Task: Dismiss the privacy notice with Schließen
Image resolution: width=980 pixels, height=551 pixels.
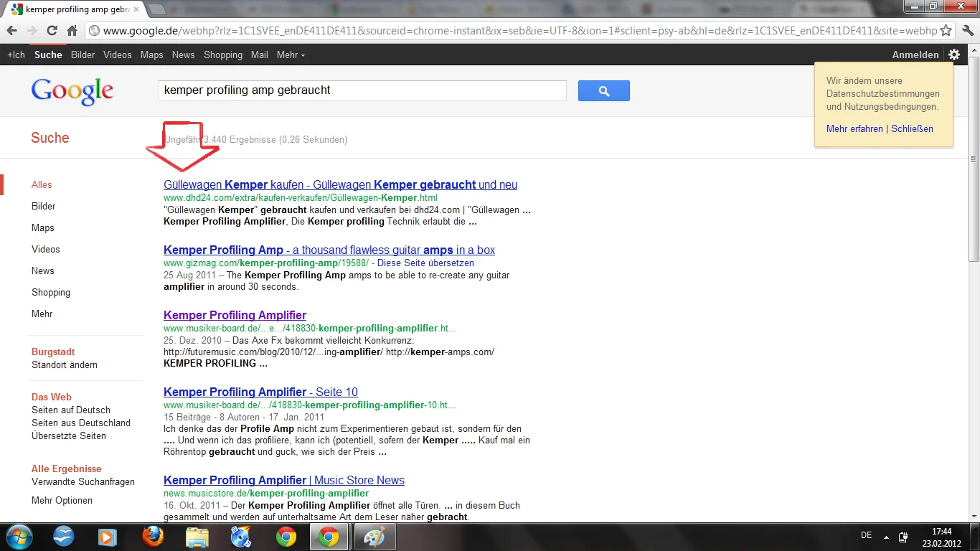Action: pyautogui.click(x=913, y=128)
